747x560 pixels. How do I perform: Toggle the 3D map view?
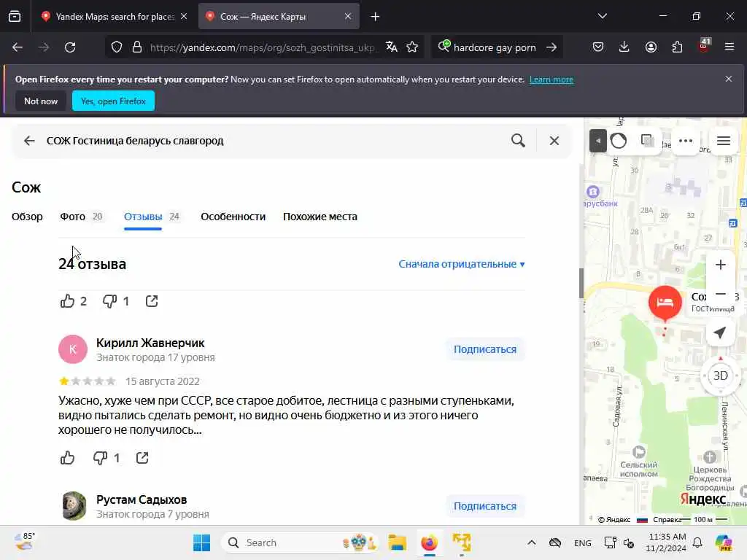click(720, 376)
